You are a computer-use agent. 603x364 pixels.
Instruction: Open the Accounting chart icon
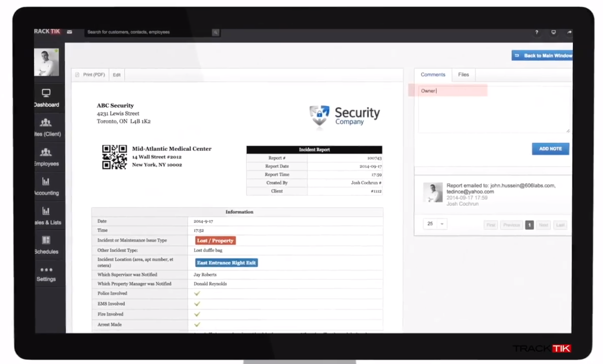click(46, 182)
